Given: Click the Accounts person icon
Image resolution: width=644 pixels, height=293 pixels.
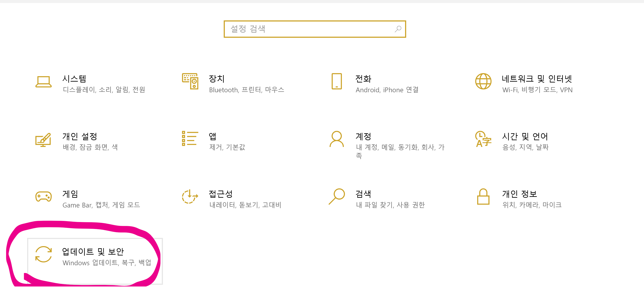Looking at the screenshot, I should [x=336, y=139].
